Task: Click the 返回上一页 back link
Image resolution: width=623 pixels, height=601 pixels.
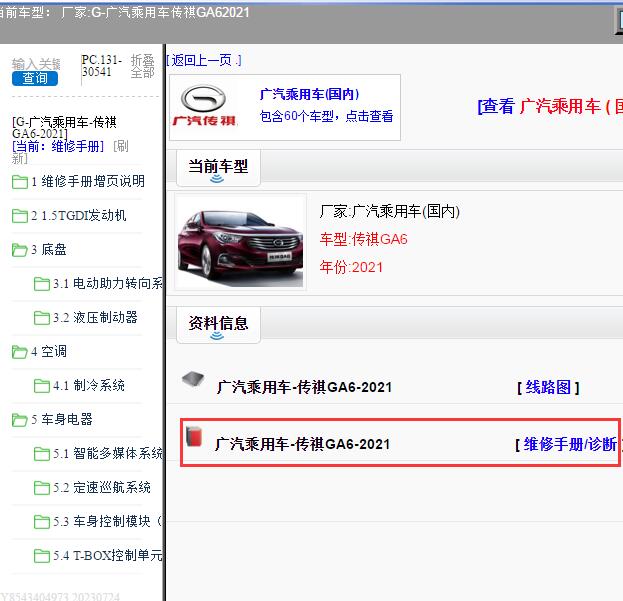Action: (203, 60)
